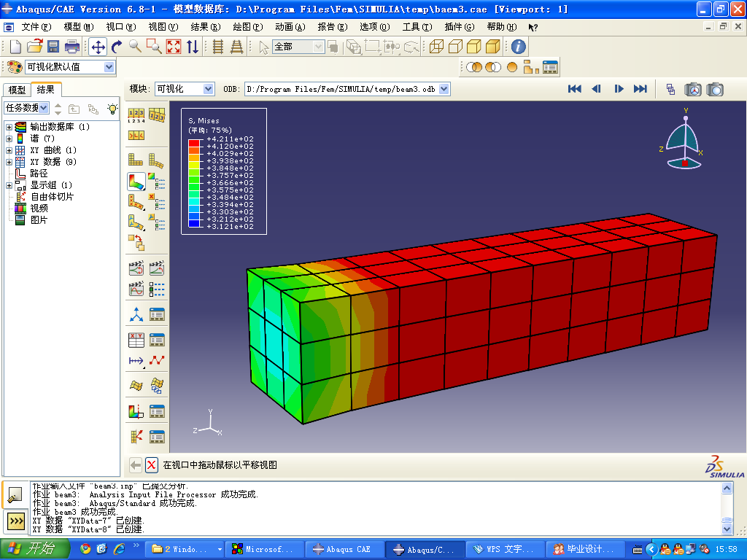Open the 结果 menu in the menu bar

[x=205, y=27]
